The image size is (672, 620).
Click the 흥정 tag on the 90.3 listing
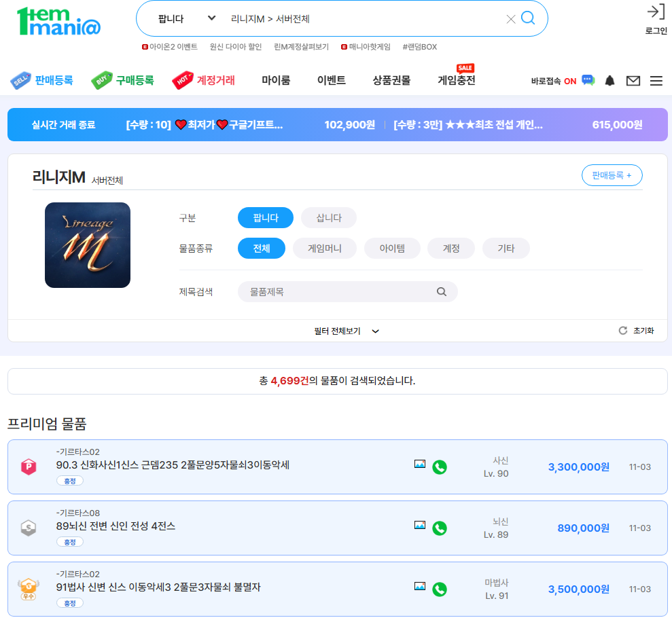[x=70, y=481]
